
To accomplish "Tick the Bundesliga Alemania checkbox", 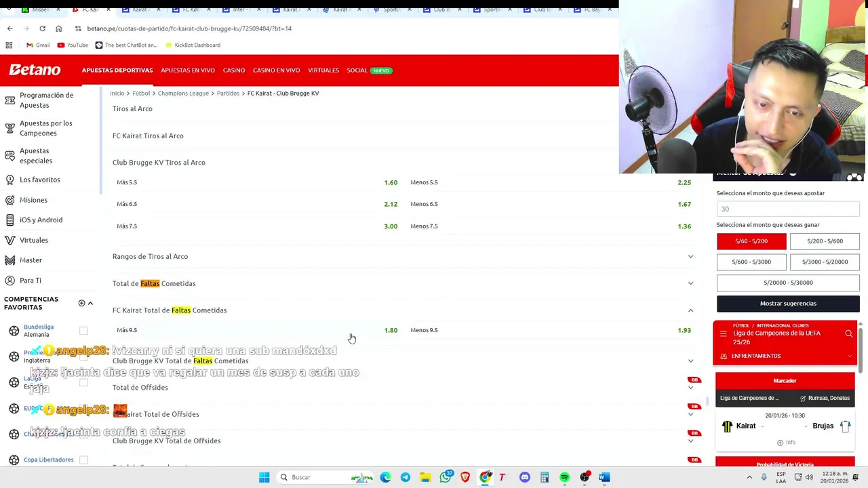I will point(83,331).
